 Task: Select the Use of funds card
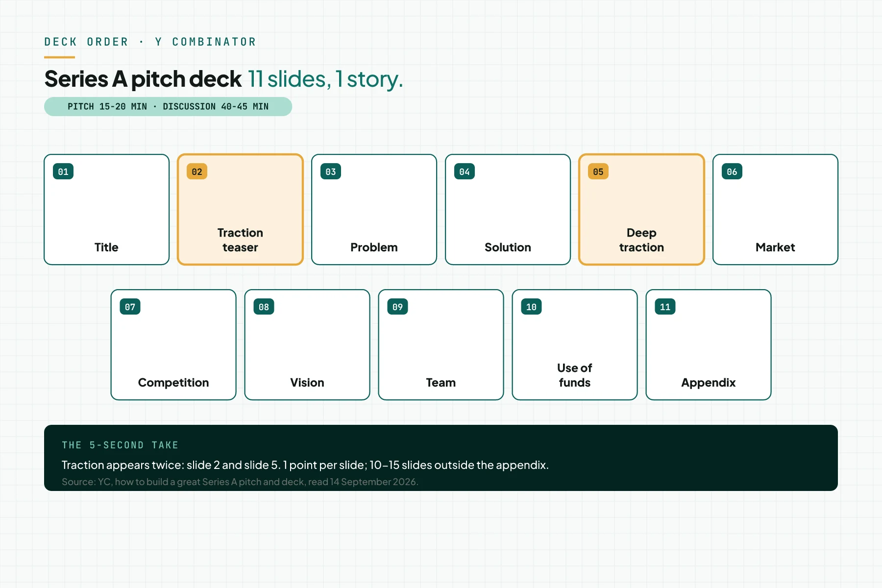pyautogui.click(x=575, y=345)
